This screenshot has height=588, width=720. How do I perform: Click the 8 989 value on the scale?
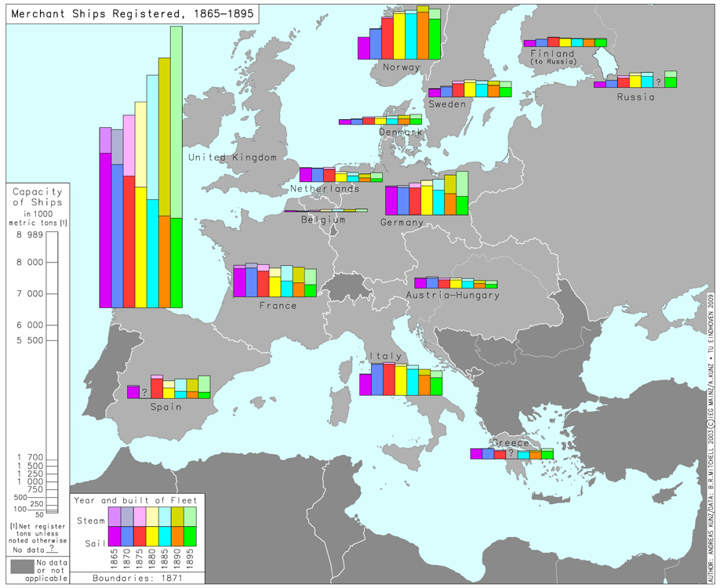click(28, 234)
